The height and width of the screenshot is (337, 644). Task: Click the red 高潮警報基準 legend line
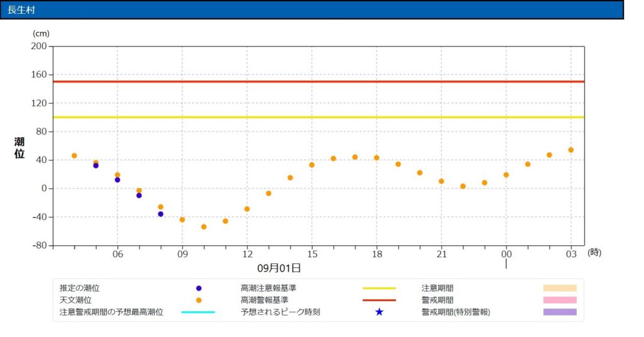click(379, 300)
